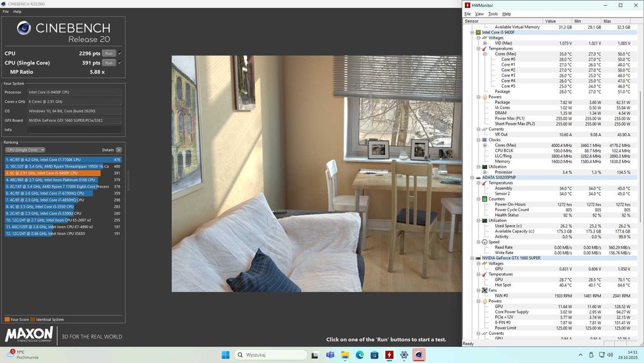The height and width of the screenshot is (363, 644).
Task: Click the orange Your Score legend swatch
Action: tap(7, 319)
